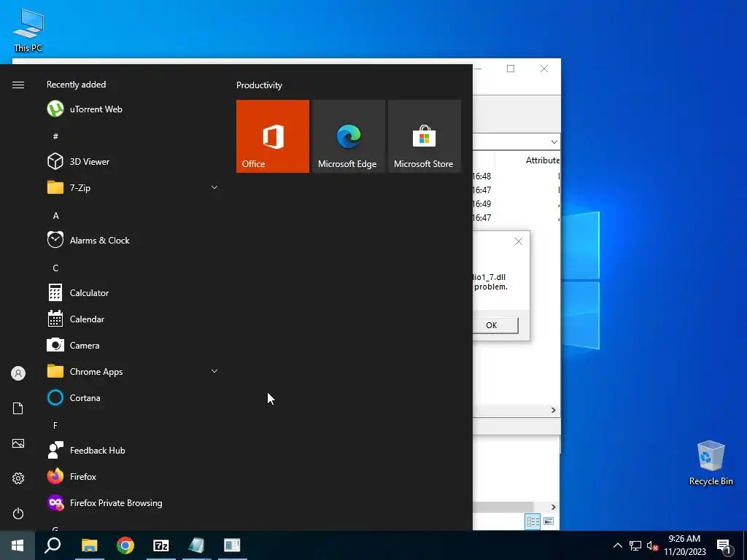Click the Attributes column header
747x560 pixels.
pos(543,160)
